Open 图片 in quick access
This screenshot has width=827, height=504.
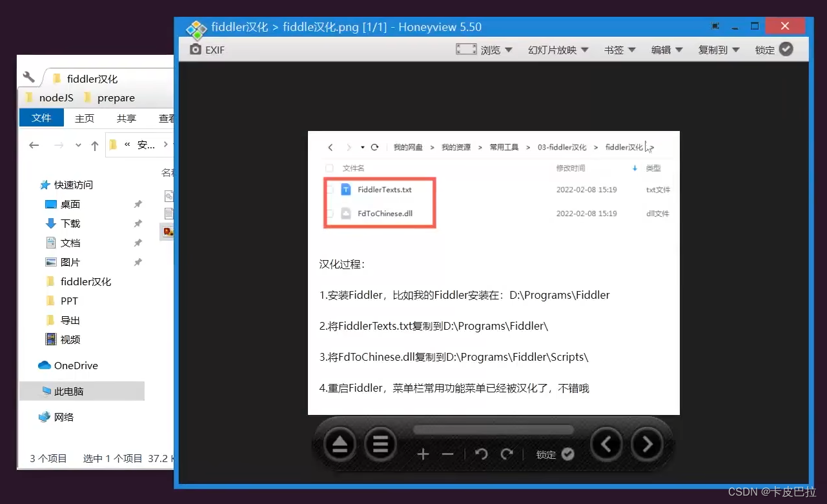coord(63,262)
